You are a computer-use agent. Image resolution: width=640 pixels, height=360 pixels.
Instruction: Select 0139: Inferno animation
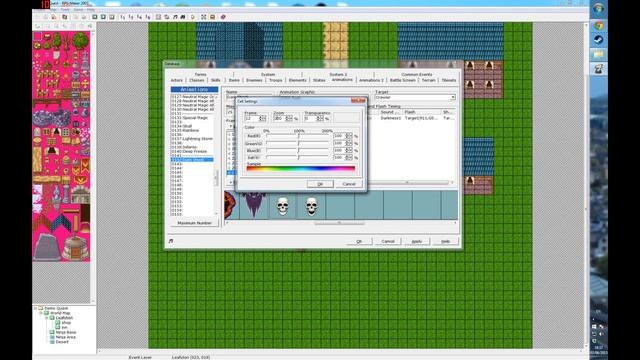coord(192,147)
